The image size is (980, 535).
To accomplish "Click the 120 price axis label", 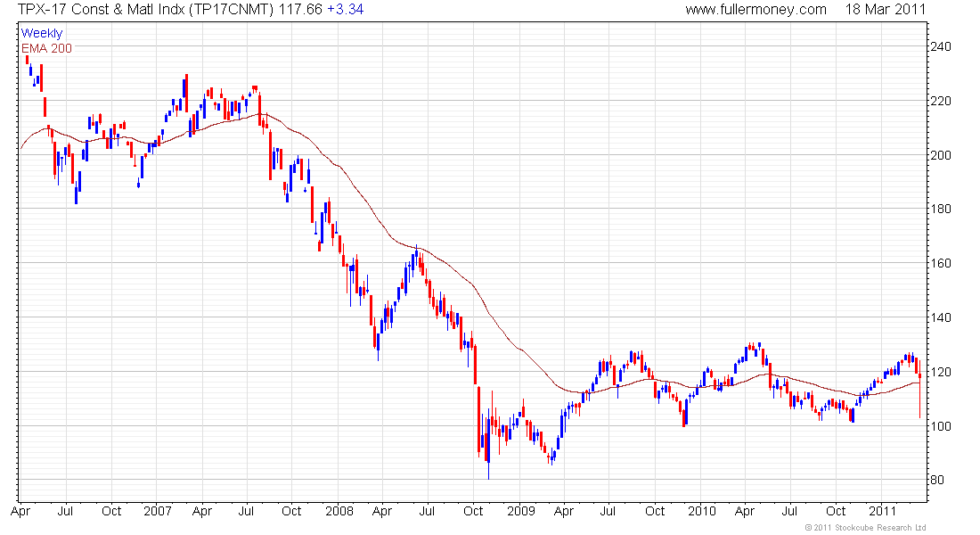I will pos(941,372).
